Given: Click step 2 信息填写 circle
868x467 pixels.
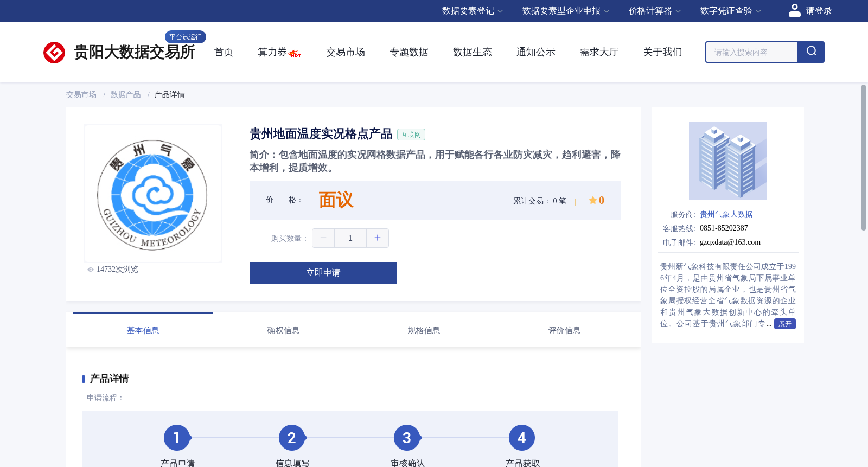Looking at the screenshot, I should point(291,438).
